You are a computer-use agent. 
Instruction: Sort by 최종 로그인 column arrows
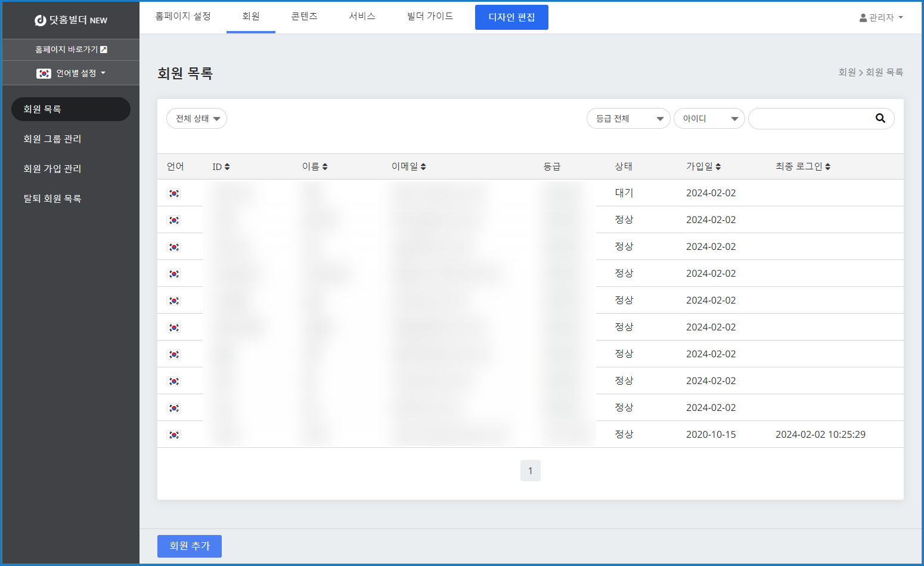pos(828,167)
